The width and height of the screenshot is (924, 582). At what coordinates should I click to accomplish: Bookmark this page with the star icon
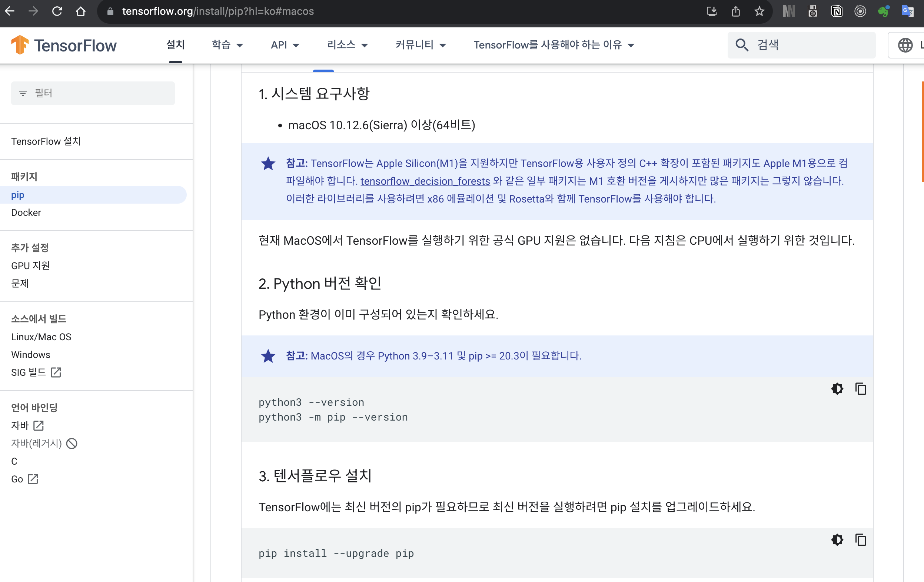click(759, 11)
